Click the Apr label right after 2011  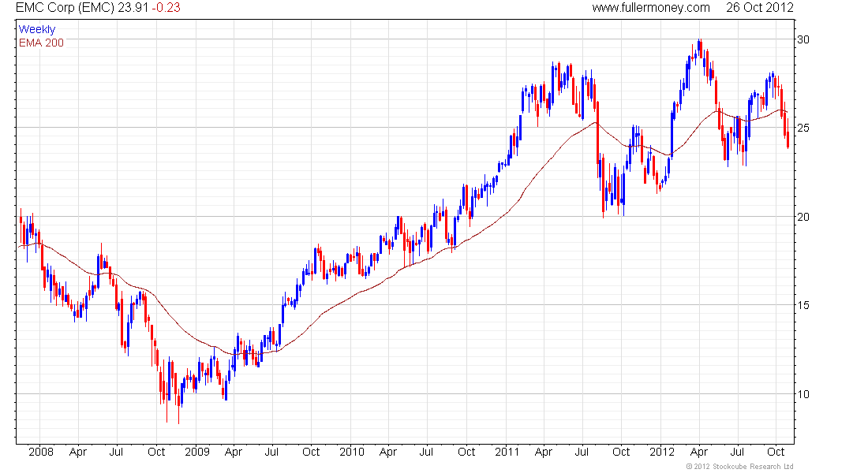(x=544, y=452)
